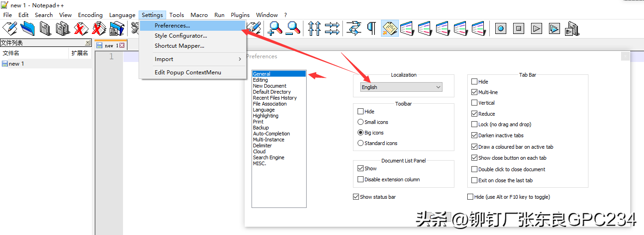The width and height of the screenshot is (644, 235).
Task: Open the File menu
Action: (8, 15)
